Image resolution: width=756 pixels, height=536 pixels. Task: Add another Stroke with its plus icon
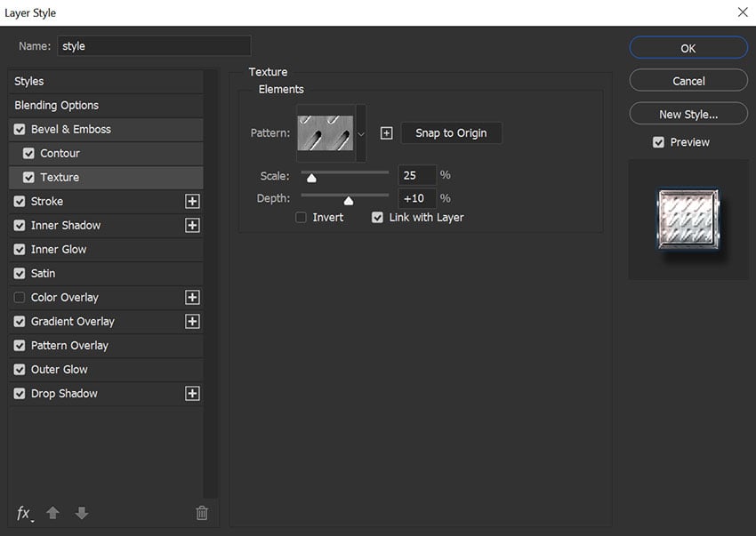[x=193, y=201]
